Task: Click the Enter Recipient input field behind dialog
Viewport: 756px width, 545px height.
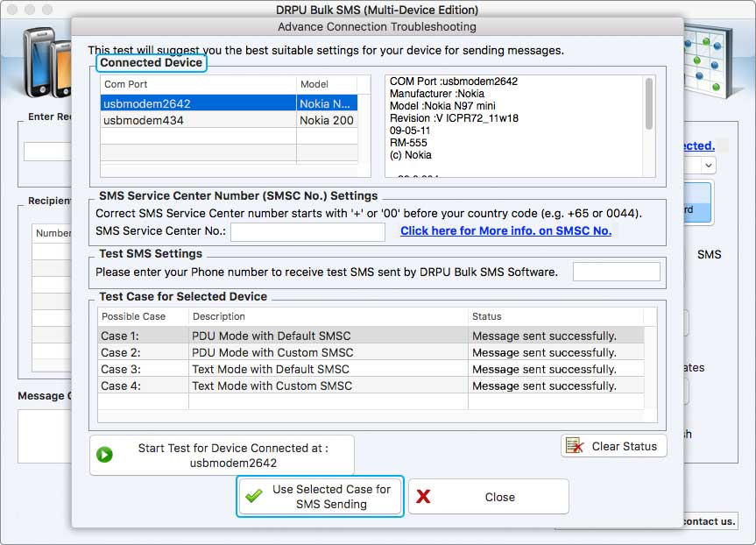Action: [47, 152]
